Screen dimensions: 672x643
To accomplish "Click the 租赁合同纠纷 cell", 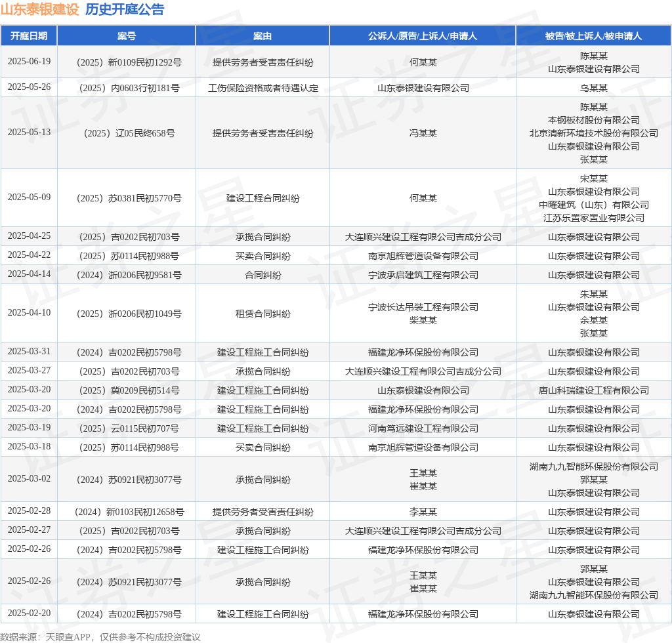I will tap(263, 314).
